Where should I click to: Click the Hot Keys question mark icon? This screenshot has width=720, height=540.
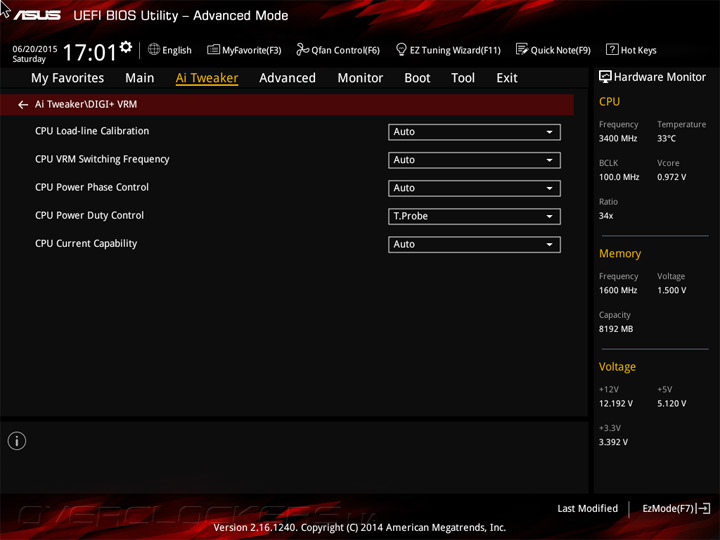point(612,49)
